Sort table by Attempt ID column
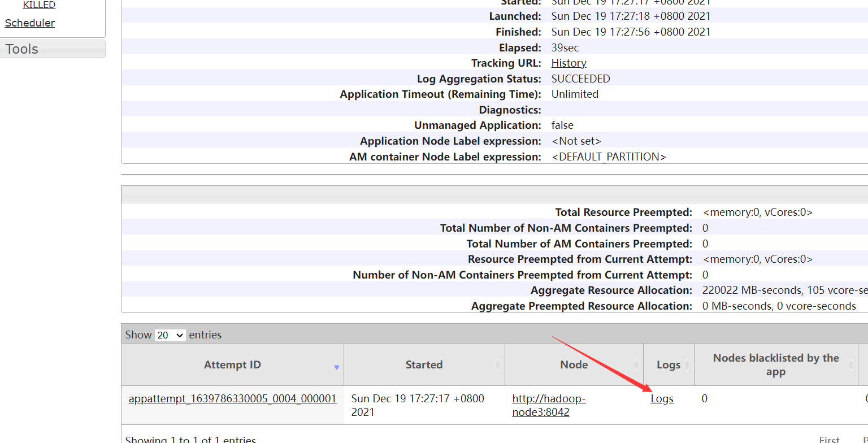 click(232, 364)
